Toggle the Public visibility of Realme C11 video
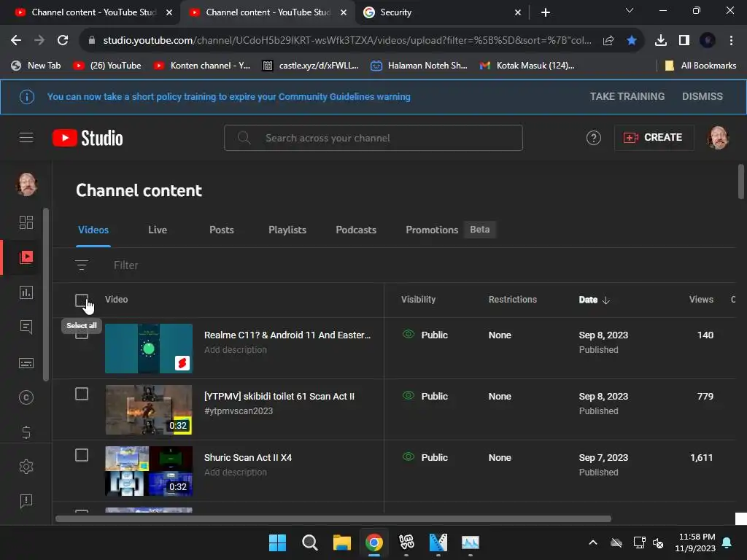Screen dimensions: 747x560 click(425, 335)
